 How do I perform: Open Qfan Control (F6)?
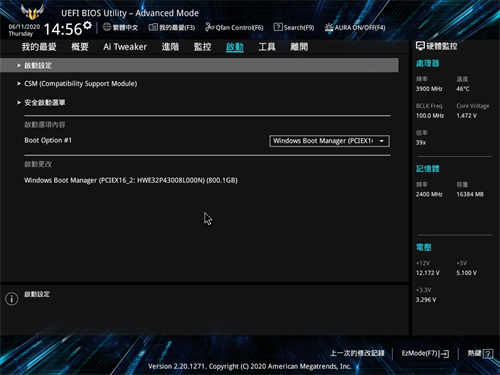(x=234, y=27)
